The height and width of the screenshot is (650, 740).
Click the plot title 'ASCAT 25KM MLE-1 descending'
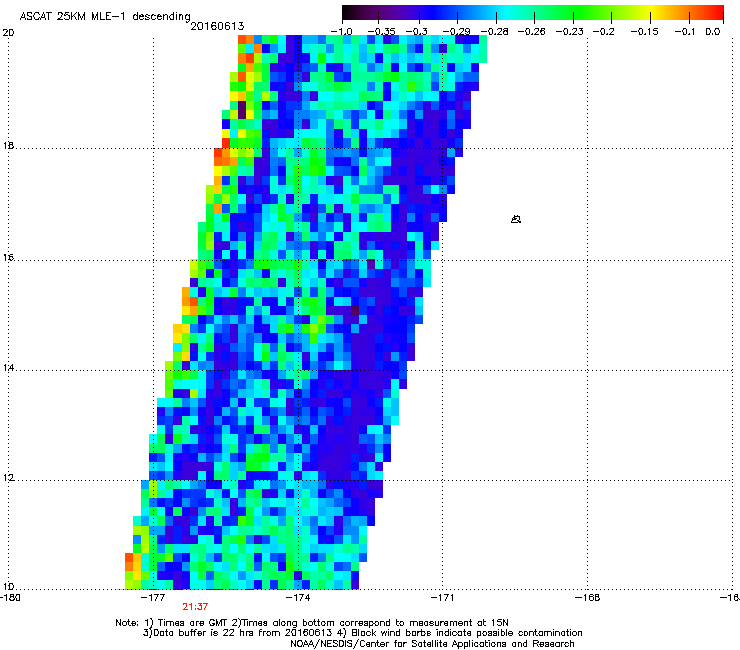coord(105,16)
